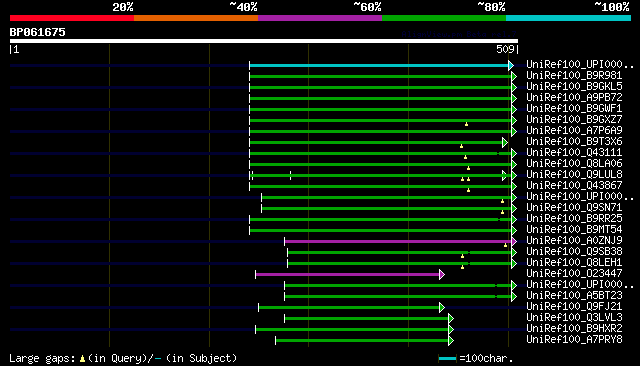Select the purple ~60% identity color band

click(x=320, y=18)
